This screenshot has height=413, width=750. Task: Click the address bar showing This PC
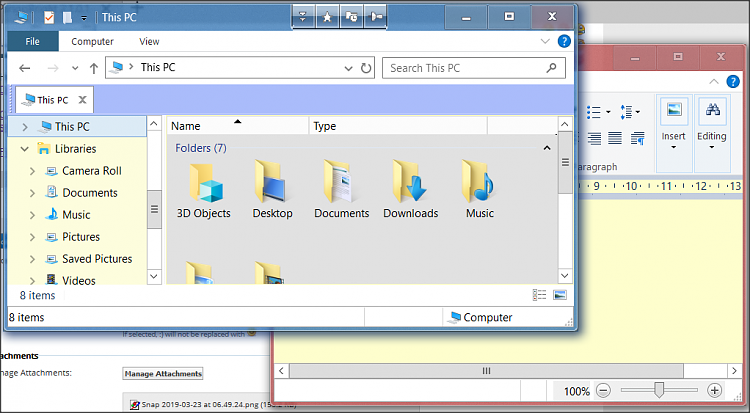click(x=239, y=67)
